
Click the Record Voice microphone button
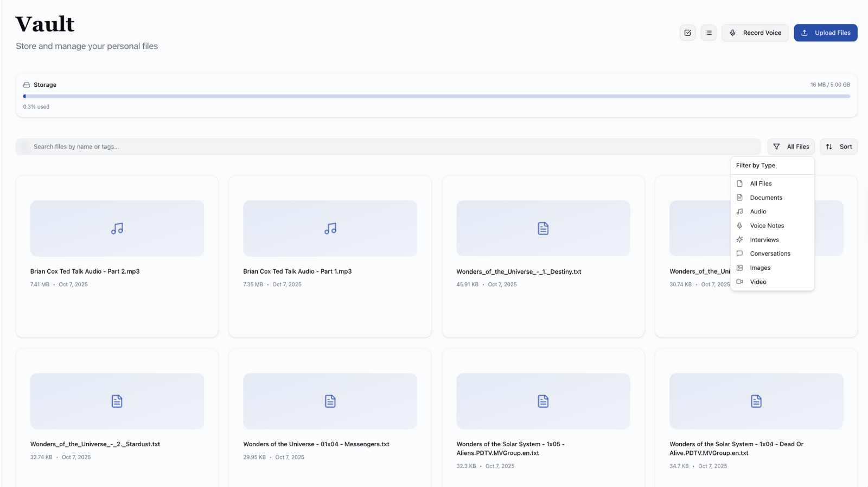[x=755, y=33]
